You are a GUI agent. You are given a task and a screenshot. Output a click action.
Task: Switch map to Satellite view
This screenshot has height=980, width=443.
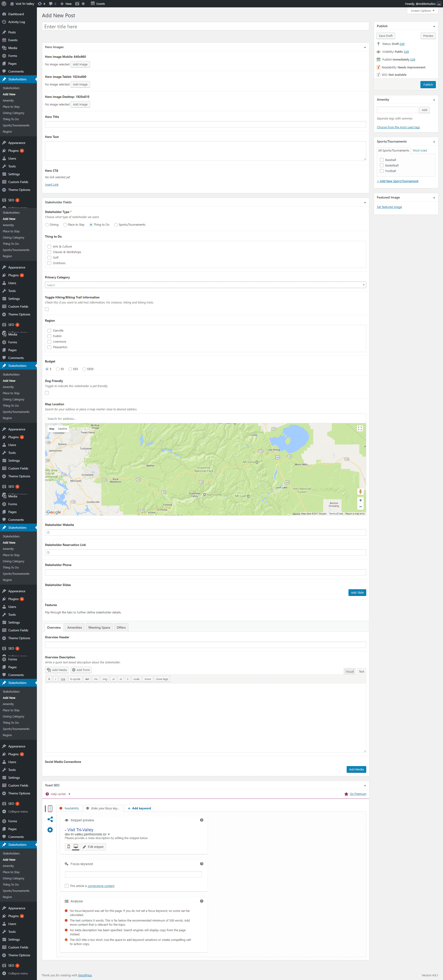click(62, 429)
